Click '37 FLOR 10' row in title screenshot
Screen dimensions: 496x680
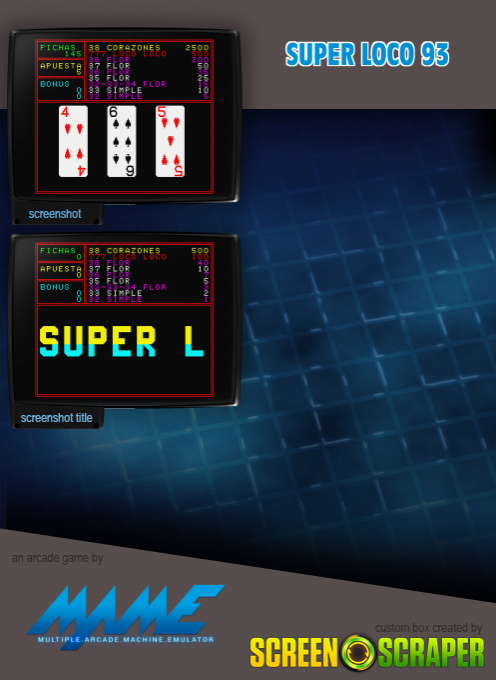pos(149,268)
